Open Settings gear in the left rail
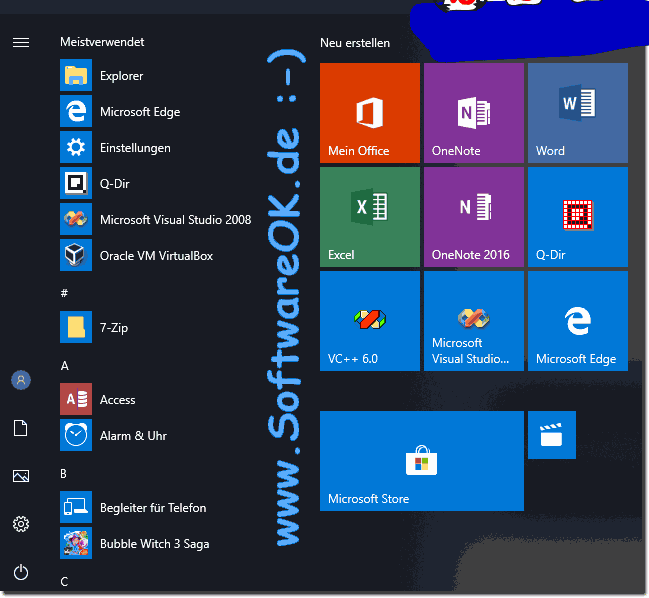649x598 pixels. click(x=21, y=524)
